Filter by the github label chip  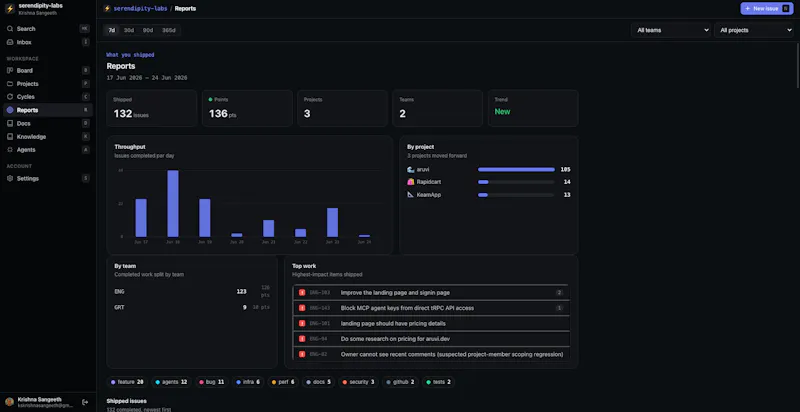[x=401, y=382]
